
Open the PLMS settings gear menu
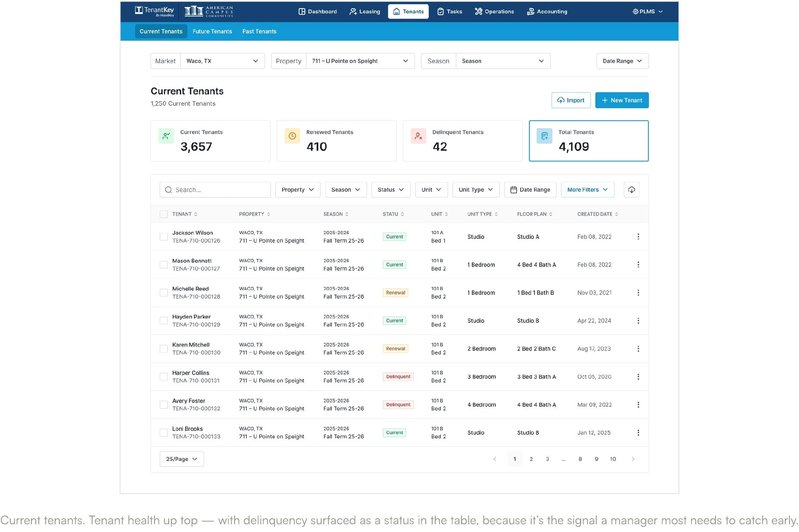click(x=647, y=12)
